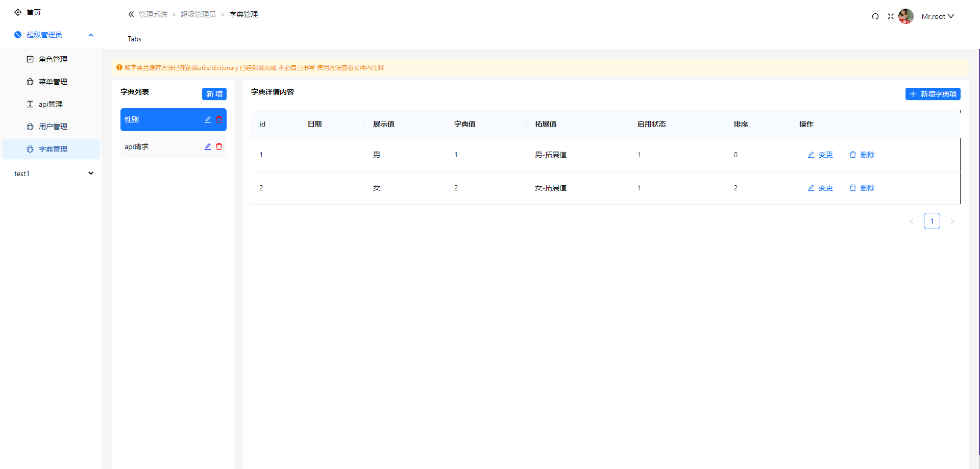The width and height of the screenshot is (980, 469).
Task: Click the api管理 text-cursor icon
Action: (x=30, y=104)
